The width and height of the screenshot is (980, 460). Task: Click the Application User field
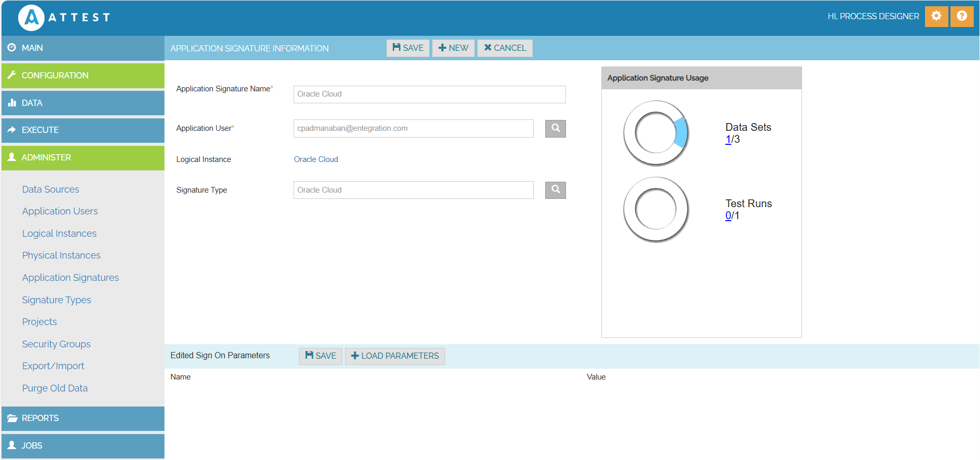(413, 128)
